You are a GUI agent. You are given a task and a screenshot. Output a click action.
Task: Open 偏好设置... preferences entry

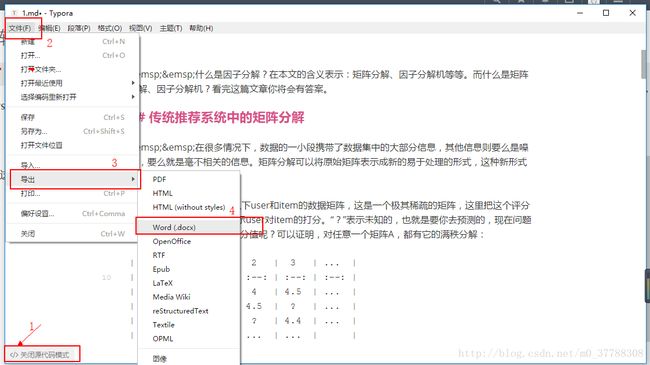coord(73,214)
